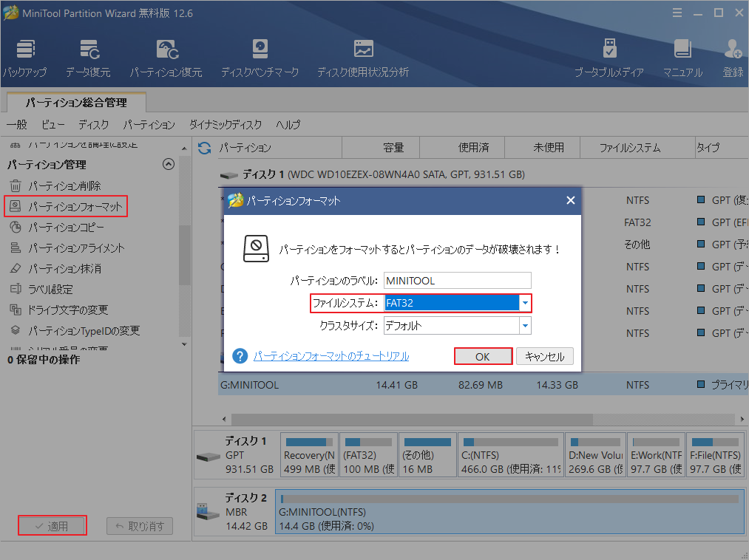Click the キャンセル button
This screenshot has height=560, width=749.
544,357
